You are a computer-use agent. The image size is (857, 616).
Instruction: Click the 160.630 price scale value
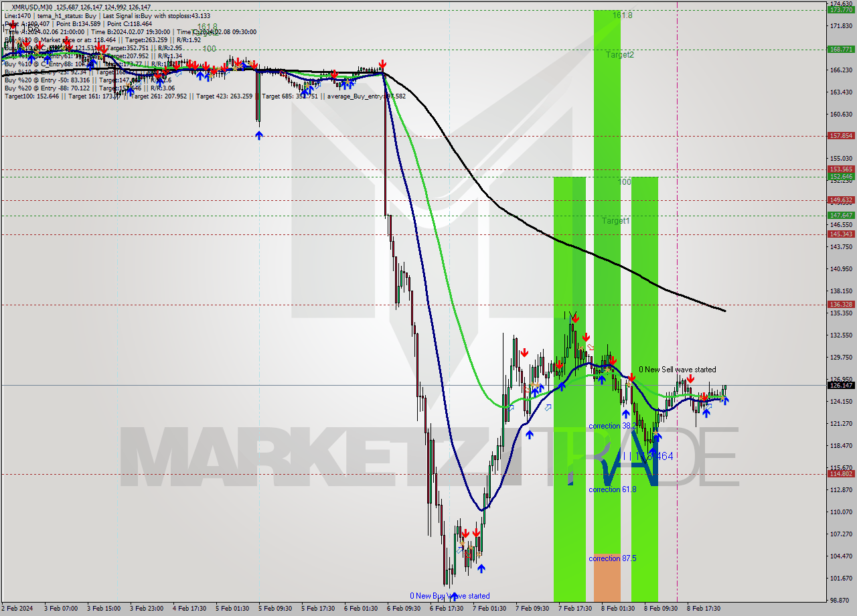coord(841,114)
